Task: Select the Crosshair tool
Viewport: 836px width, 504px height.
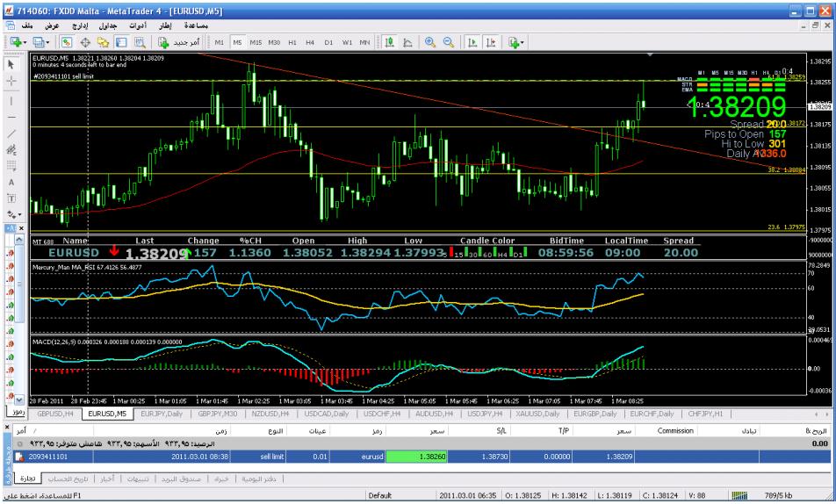Action: [11, 81]
